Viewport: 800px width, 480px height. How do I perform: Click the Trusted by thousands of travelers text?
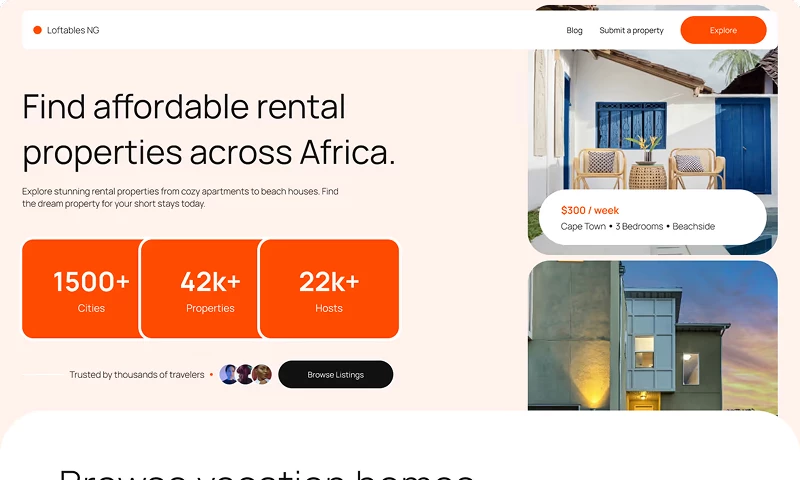point(136,375)
